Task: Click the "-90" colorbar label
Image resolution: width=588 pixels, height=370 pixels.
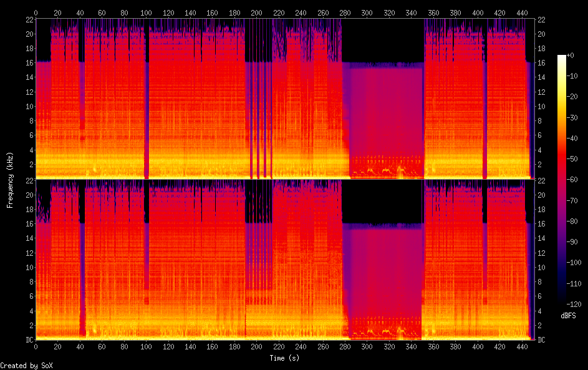Action: click(x=572, y=241)
